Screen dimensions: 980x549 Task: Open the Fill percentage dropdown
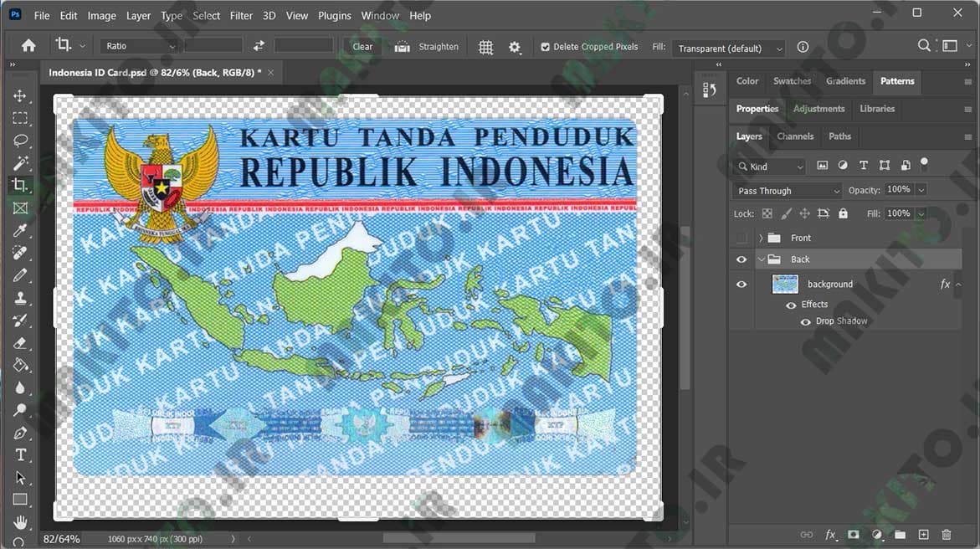(x=921, y=214)
